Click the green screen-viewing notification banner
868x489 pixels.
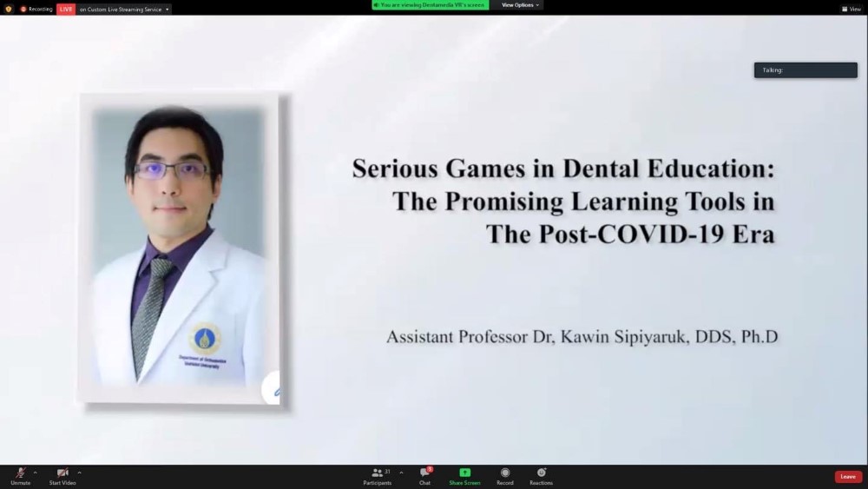[430, 5]
